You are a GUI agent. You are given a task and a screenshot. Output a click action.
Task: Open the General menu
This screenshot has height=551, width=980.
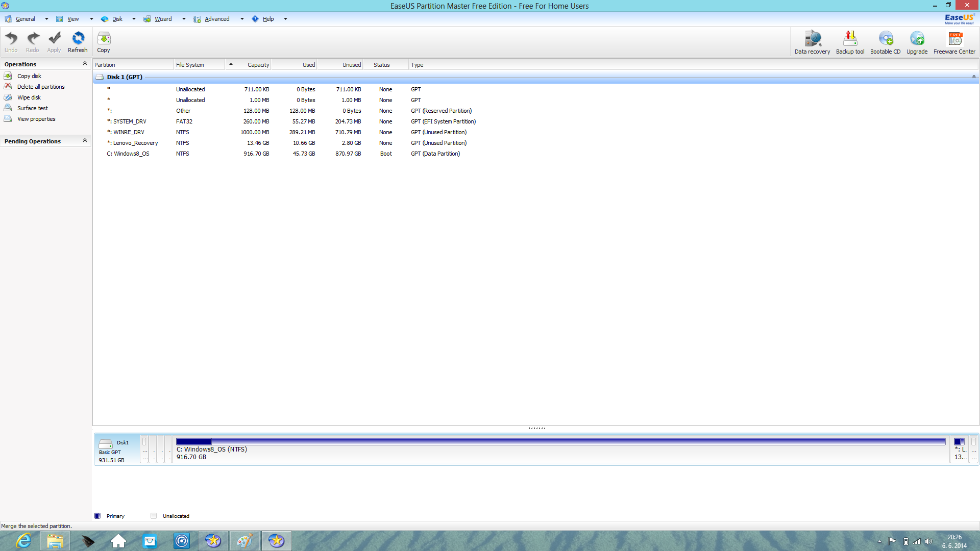[x=25, y=19]
